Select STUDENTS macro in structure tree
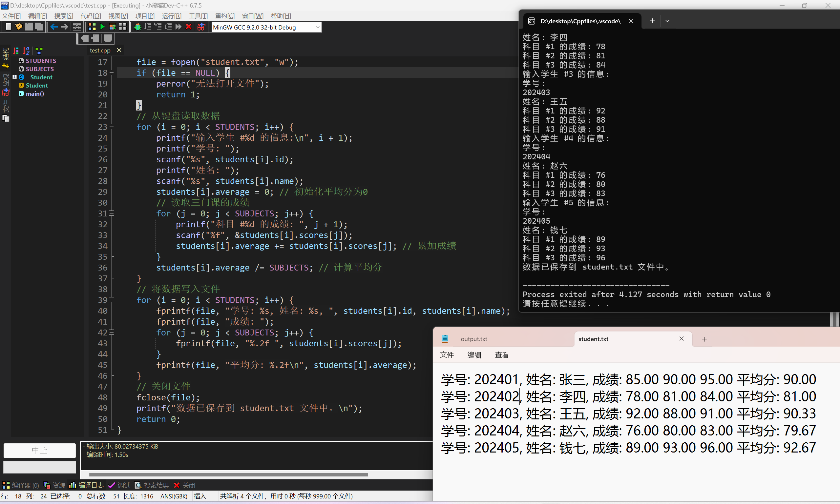 coord(41,61)
